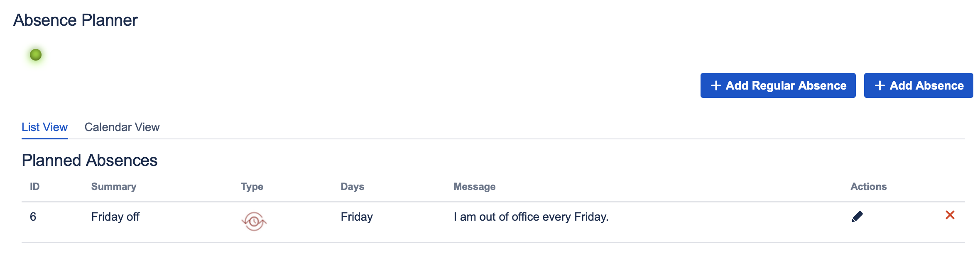
Task: Click the Friday off summary text
Action: tap(115, 217)
